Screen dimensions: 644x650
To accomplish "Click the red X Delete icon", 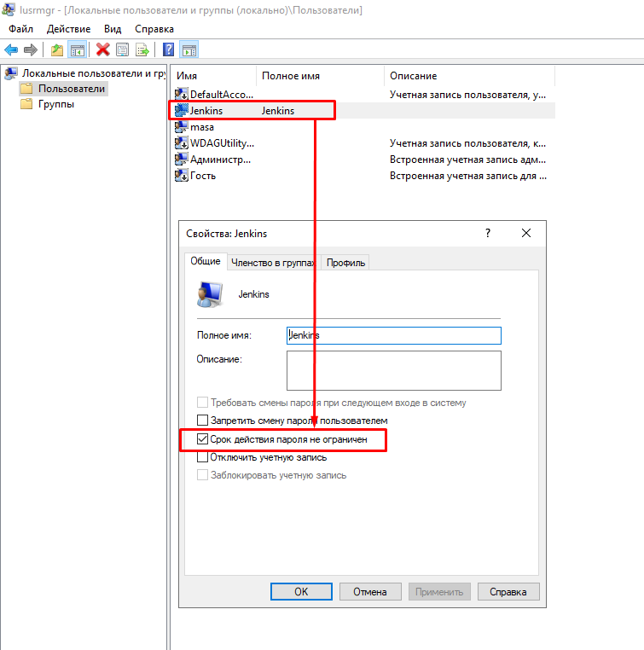I will point(103,49).
